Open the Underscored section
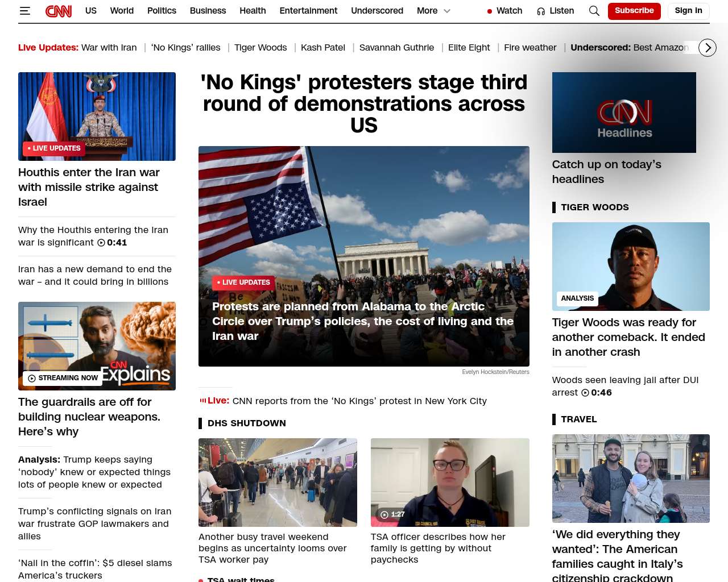728x582 pixels. click(377, 11)
